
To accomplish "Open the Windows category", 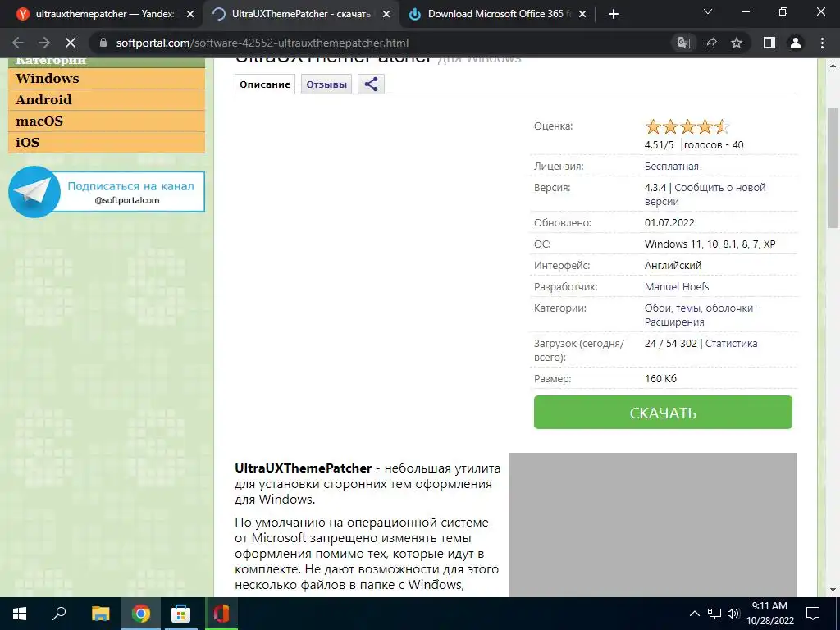I will click(106, 78).
